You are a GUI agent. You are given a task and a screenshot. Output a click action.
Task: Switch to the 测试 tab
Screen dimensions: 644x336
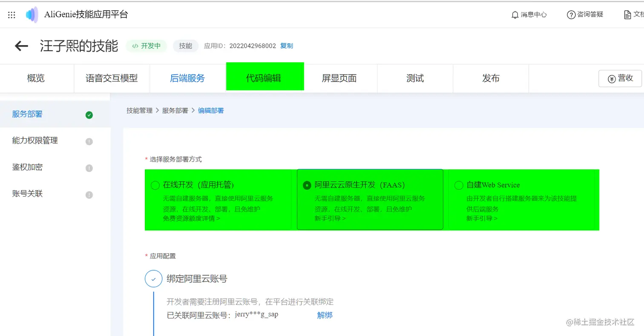[x=415, y=78]
